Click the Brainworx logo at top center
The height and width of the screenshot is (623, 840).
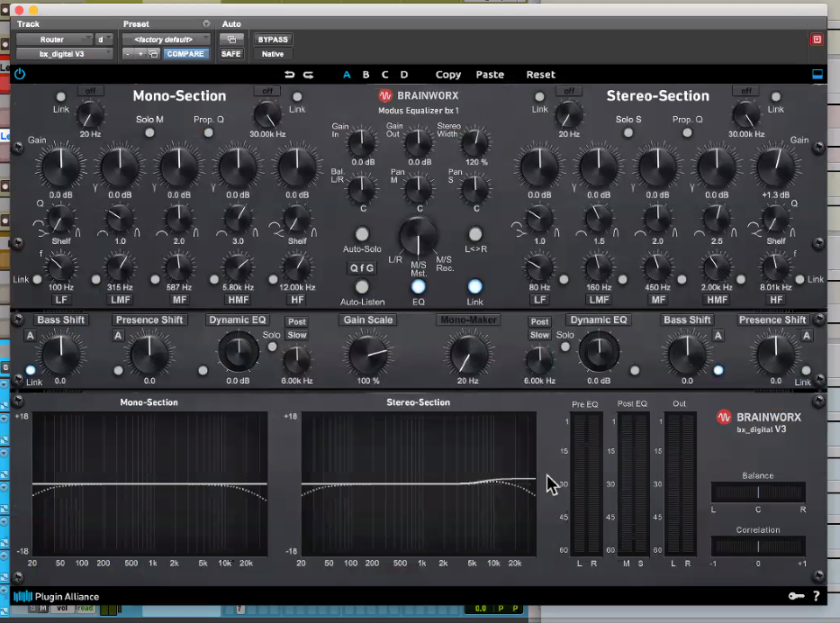click(419, 95)
